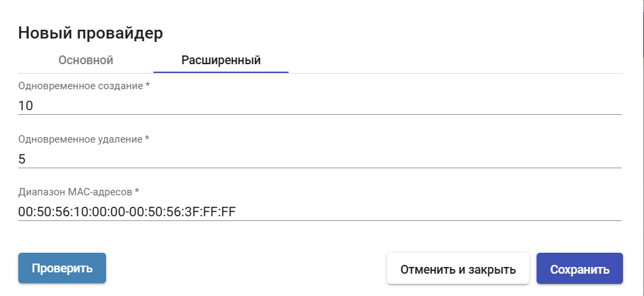Screen dimensions: 644x296
Task: Select the Расширенный tab
Action: pos(221,60)
